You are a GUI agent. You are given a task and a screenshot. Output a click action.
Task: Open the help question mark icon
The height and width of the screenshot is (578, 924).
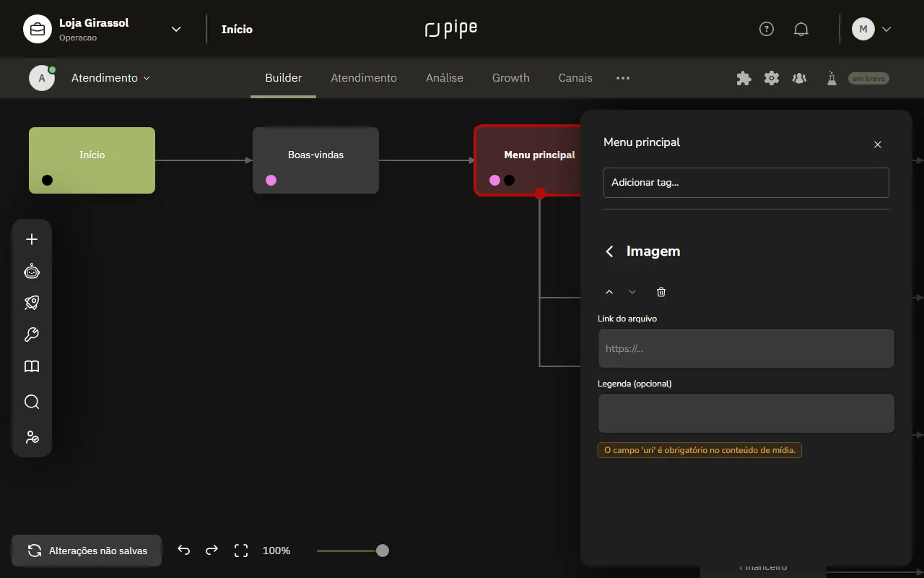(767, 29)
